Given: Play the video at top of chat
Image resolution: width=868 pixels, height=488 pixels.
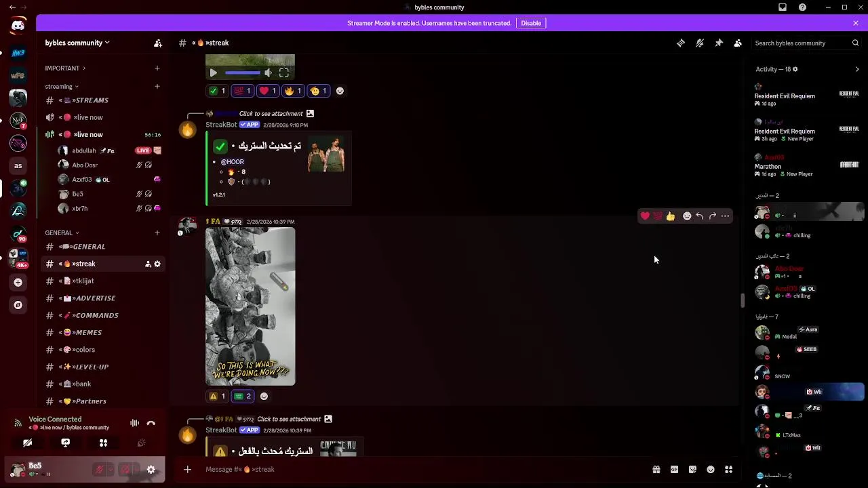Looking at the screenshot, I should click(x=214, y=73).
